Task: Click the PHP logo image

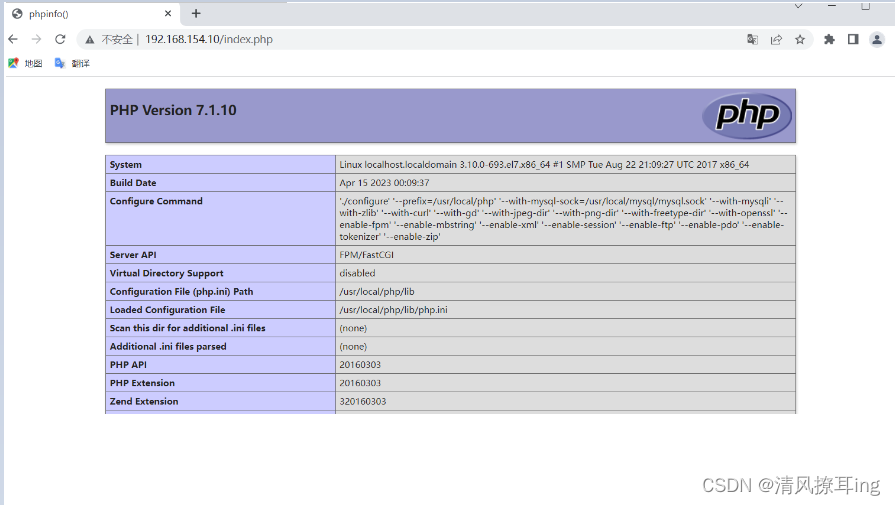Action: pos(747,115)
